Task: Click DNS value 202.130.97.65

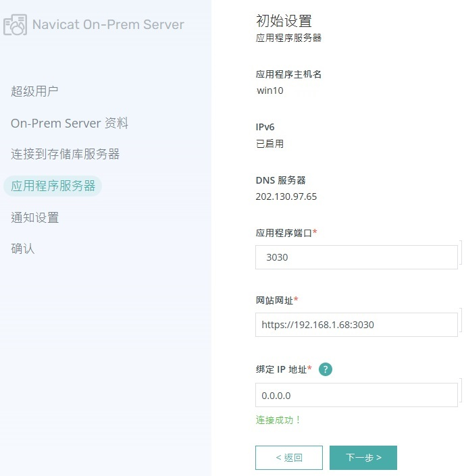Action: tap(286, 196)
